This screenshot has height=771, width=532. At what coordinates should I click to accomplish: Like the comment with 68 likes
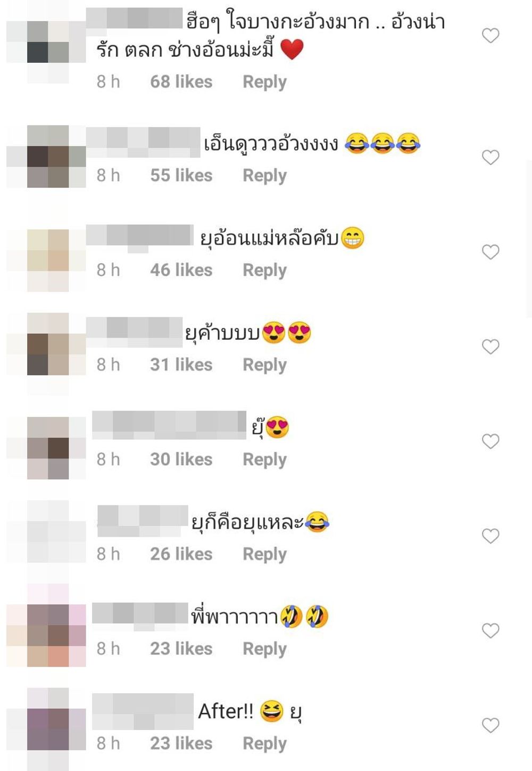[490, 36]
